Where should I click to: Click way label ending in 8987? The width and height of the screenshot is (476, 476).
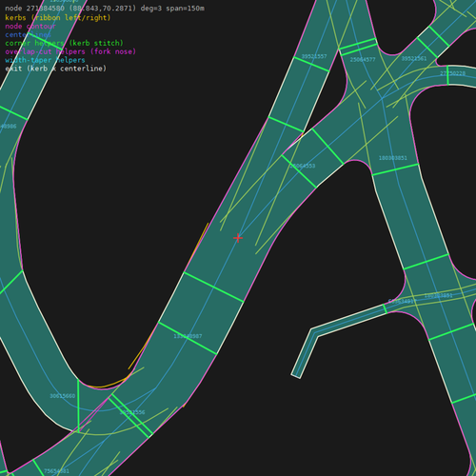[188, 336]
